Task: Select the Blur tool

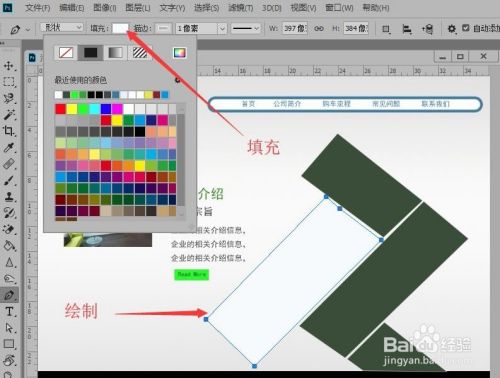Action: 9,262
